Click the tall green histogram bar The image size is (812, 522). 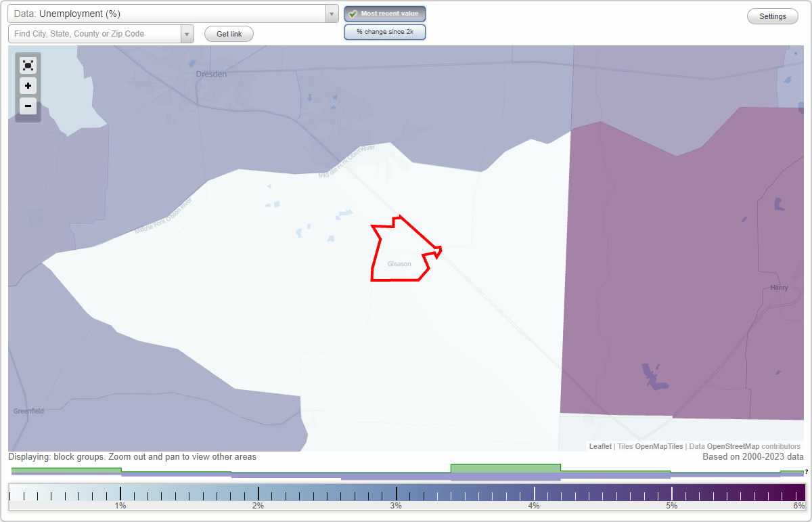pos(505,469)
